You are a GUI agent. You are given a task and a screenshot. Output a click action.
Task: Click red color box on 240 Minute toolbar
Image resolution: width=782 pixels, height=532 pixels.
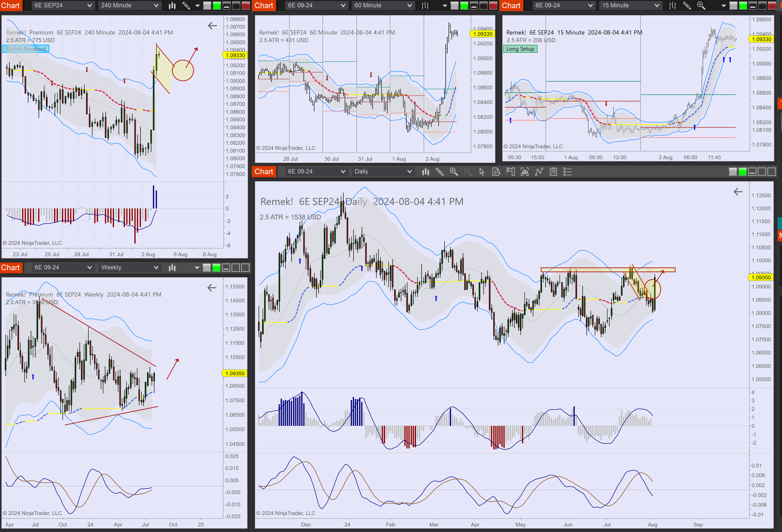(x=246, y=5)
